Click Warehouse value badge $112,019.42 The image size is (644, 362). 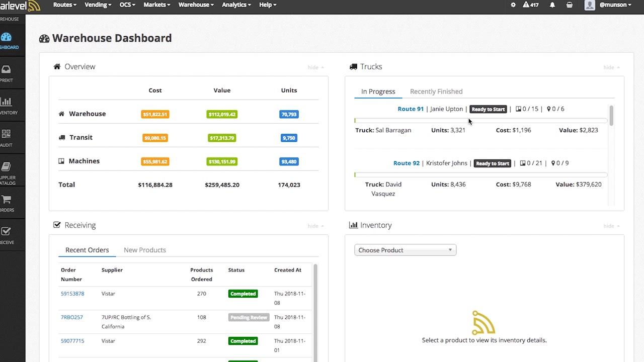[222, 114]
